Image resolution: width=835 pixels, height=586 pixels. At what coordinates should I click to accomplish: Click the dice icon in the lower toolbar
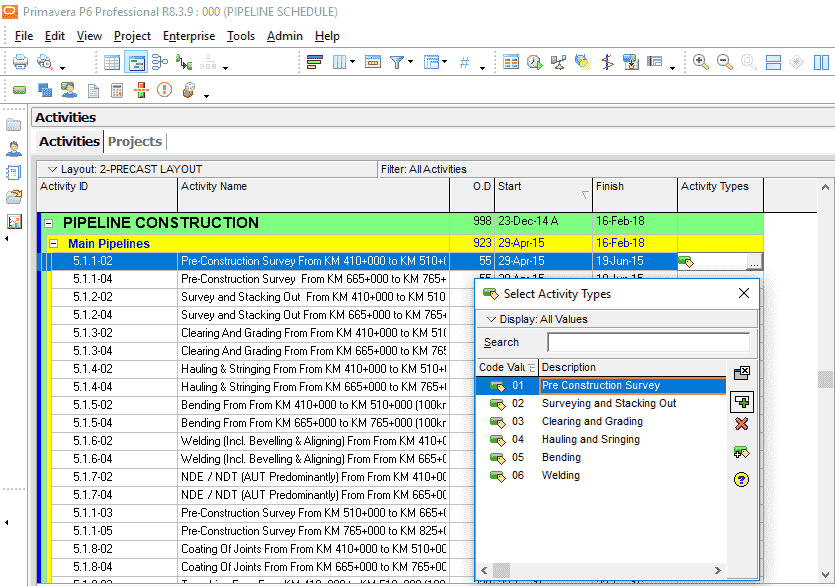(x=189, y=90)
